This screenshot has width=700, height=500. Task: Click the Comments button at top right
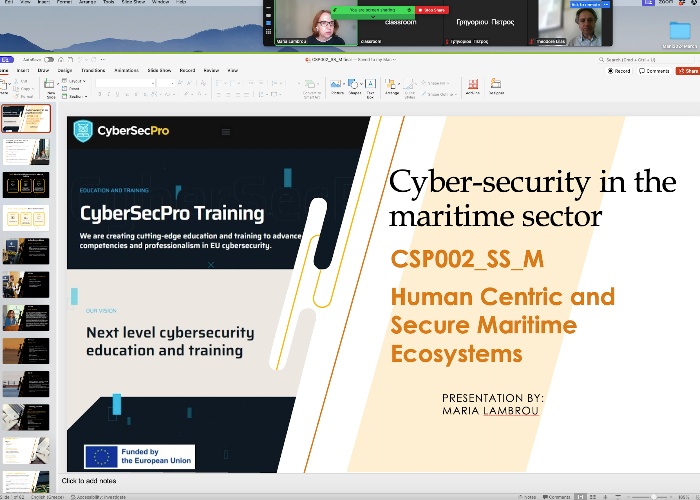click(654, 71)
